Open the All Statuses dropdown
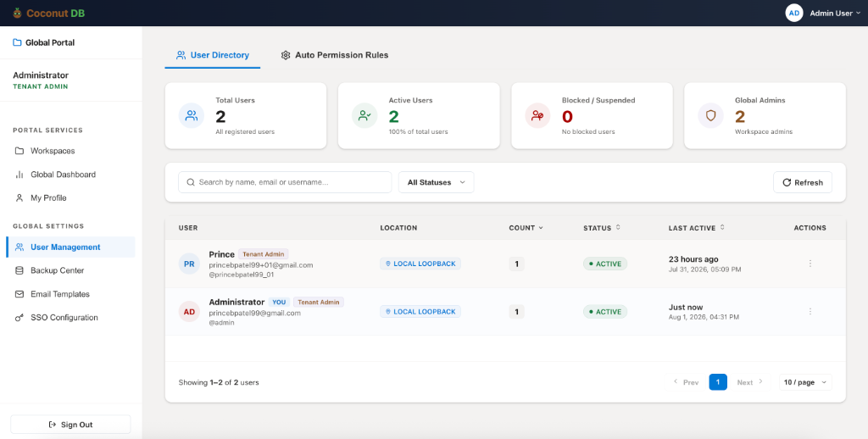This screenshot has height=439, width=868. [437, 182]
